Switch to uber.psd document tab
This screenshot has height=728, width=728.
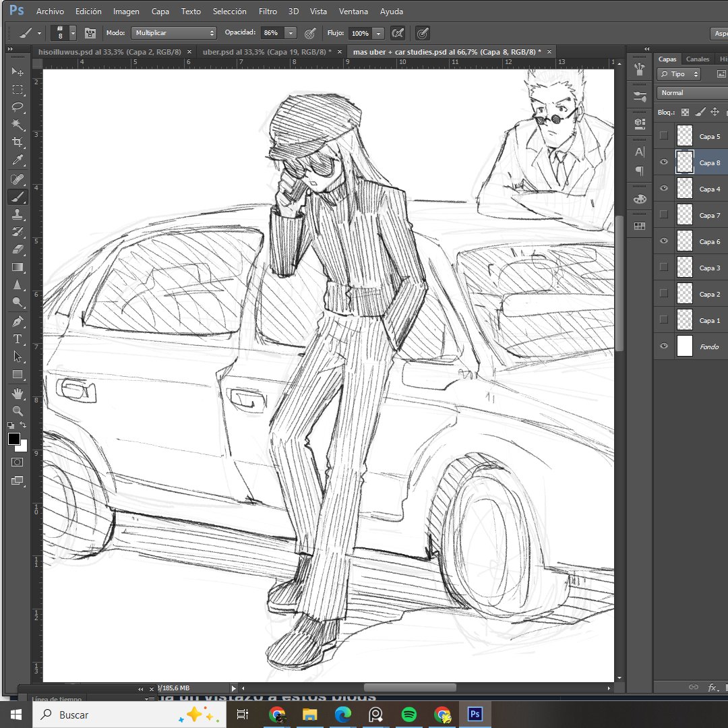(267, 52)
